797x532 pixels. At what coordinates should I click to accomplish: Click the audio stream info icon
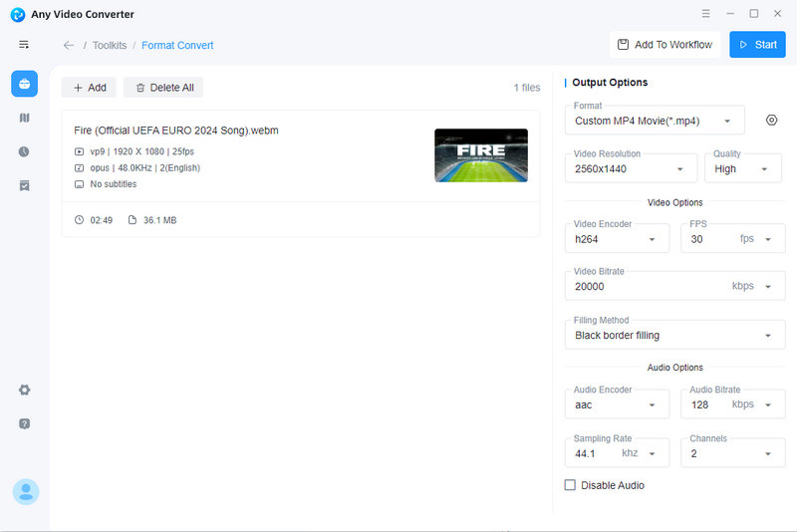pyautogui.click(x=80, y=167)
